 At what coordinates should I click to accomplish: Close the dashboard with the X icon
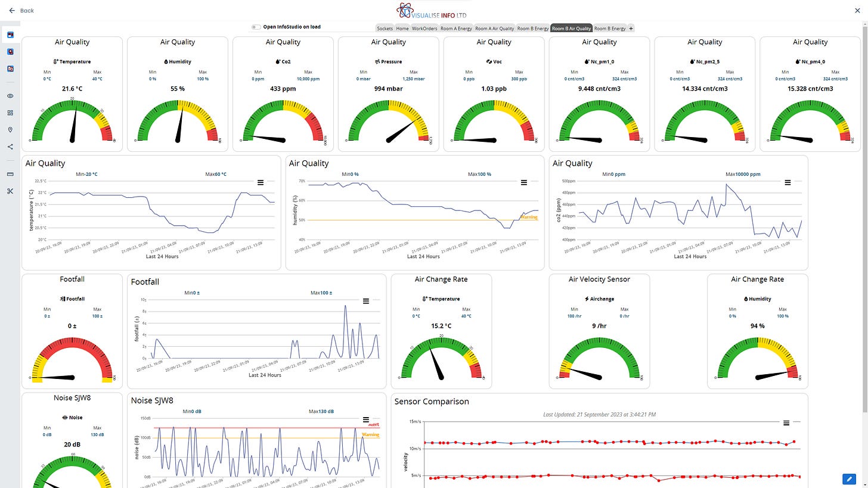click(858, 11)
